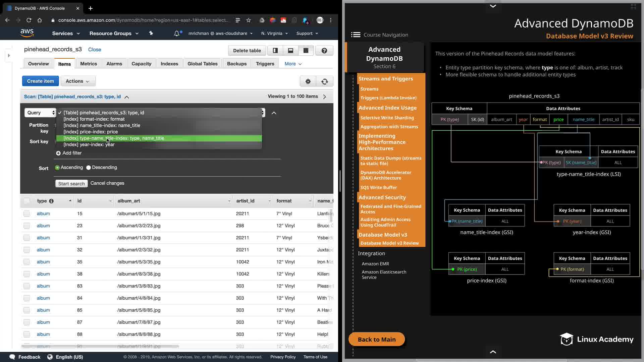Check the box for album id 15
This screenshot has width=644, height=362.
coord(27,214)
